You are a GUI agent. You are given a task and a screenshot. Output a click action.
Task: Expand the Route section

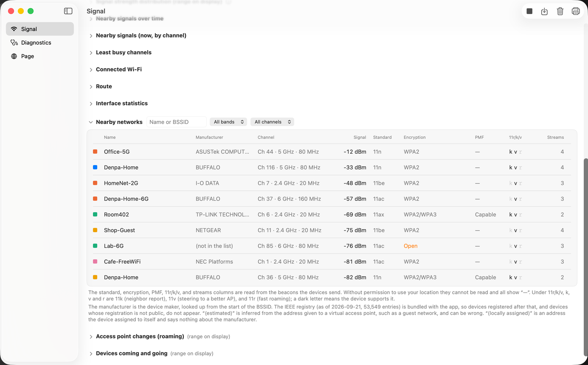(91, 87)
